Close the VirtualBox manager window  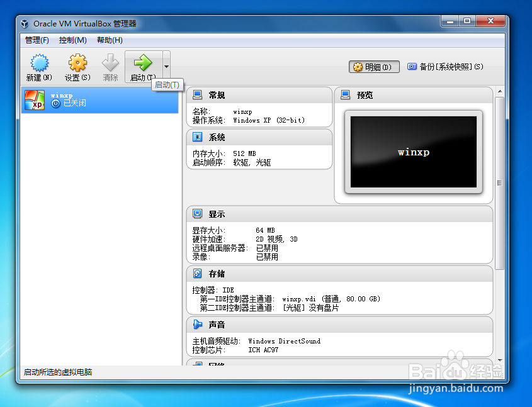pos(490,21)
